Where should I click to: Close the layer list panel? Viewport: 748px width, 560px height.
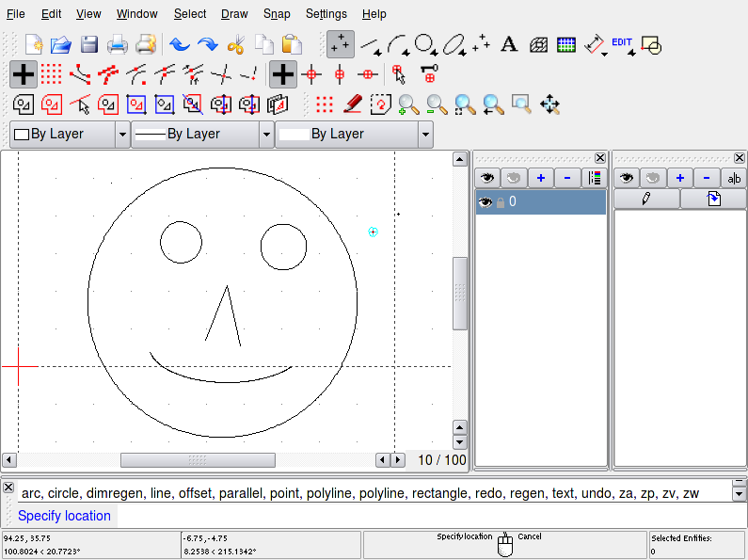(600, 158)
